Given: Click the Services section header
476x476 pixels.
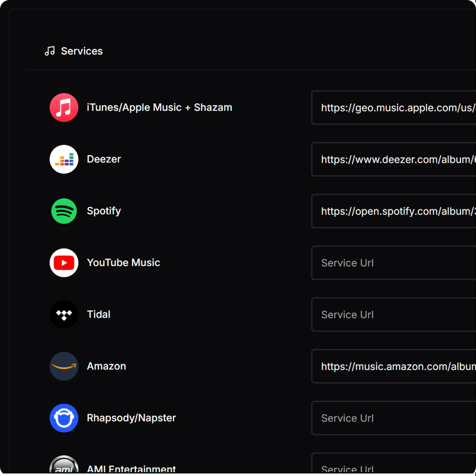Looking at the screenshot, I should tap(82, 51).
